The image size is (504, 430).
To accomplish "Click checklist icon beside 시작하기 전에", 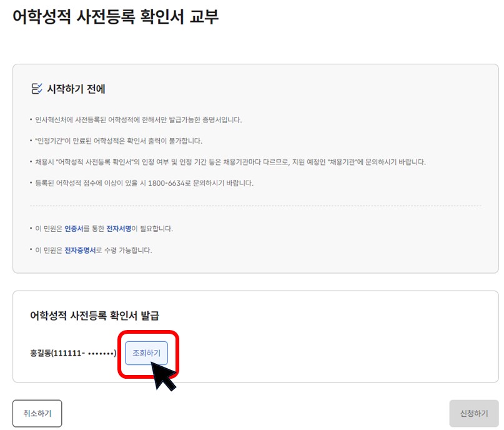I will point(36,89).
